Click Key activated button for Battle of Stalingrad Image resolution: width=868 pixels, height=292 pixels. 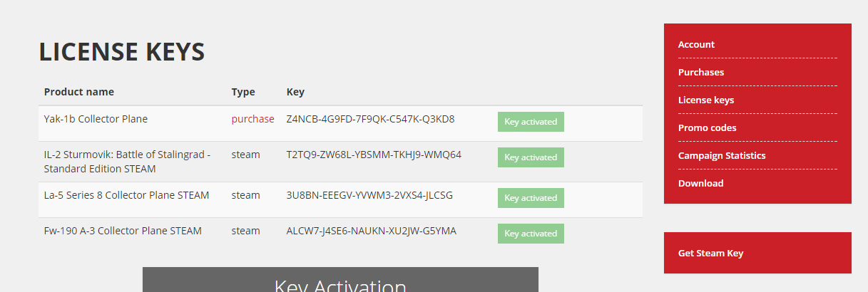coord(531,157)
